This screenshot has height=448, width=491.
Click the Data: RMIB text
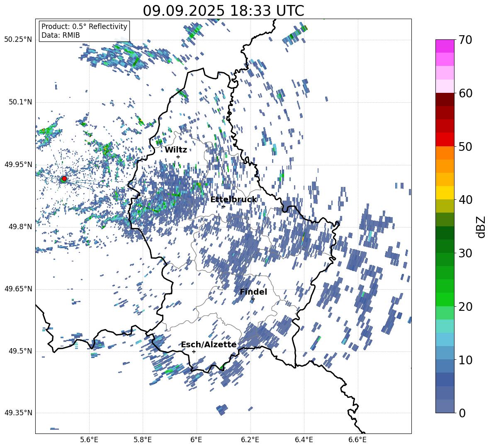(61, 35)
